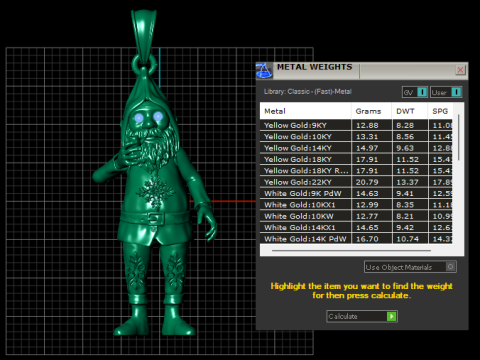Click the 8.21 DWT value
The width and height of the screenshot is (480, 360).
(405, 216)
